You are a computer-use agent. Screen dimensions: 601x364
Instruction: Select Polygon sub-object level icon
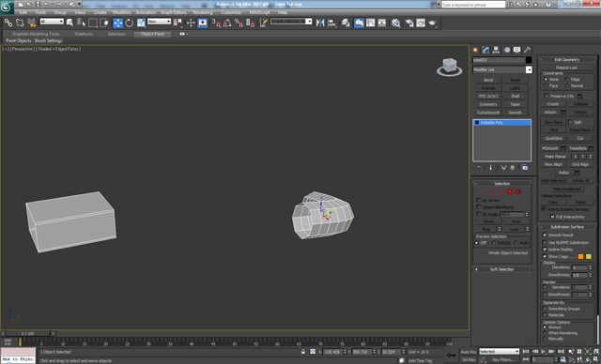510,191
